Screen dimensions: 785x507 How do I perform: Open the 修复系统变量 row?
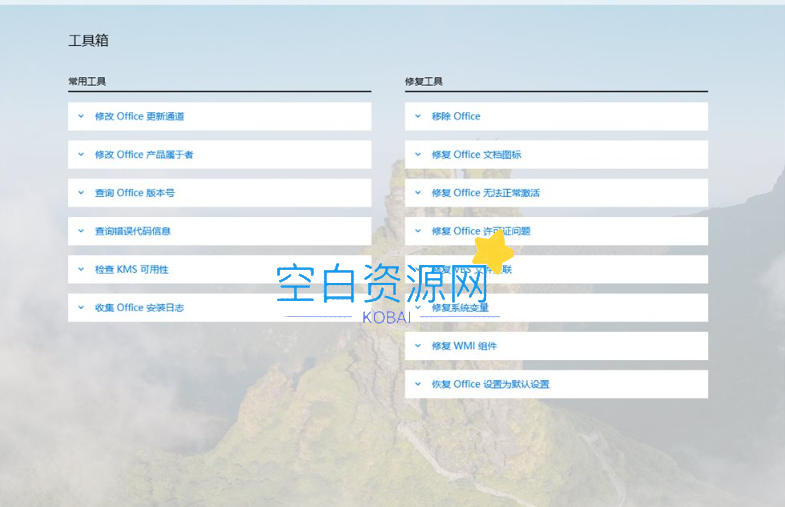[556, 308]
